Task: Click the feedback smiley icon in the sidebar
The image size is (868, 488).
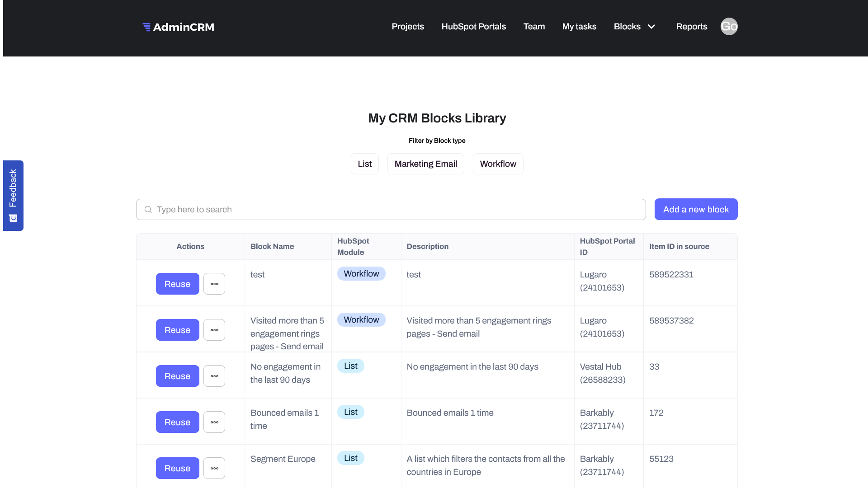Action: coord(13,218)
